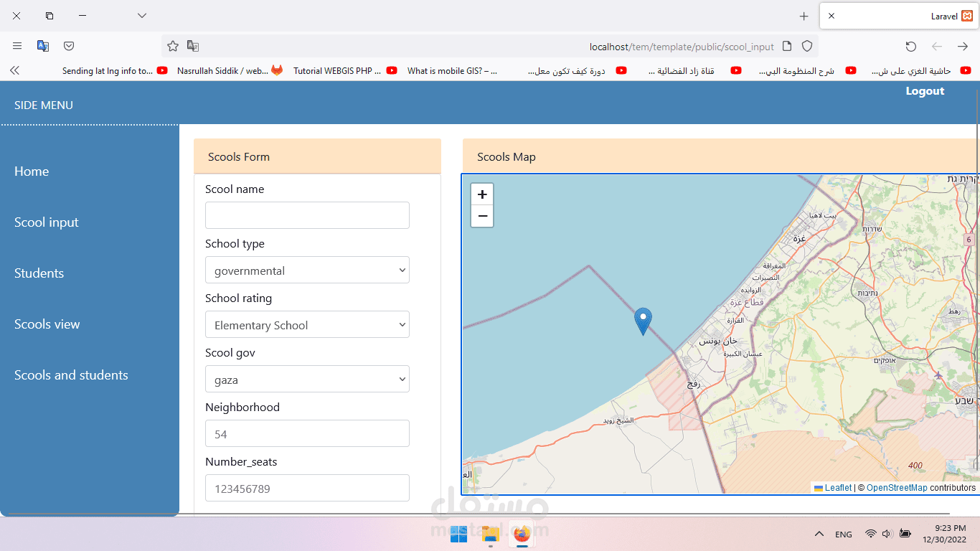This screenshot has height=551, width=980.
Task: Bookmark this page with star icon
Action: (x=173, y=46)
